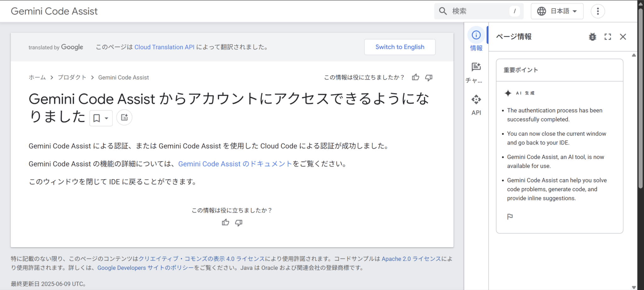Select the チャット tab in side rail
Image resolution: width=644 pixels, height=290 pixels.
[x=476, y=73]
